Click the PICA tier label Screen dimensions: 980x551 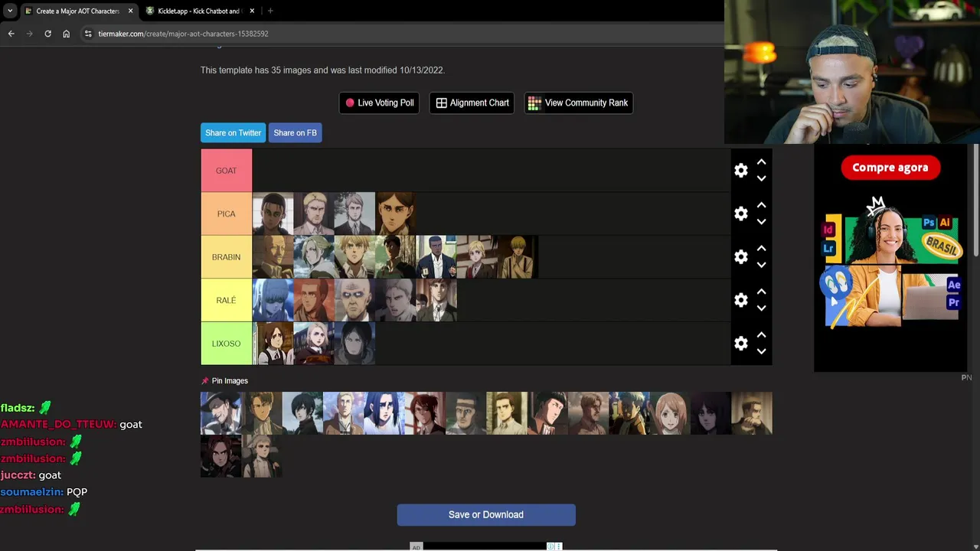click(226, 214)
